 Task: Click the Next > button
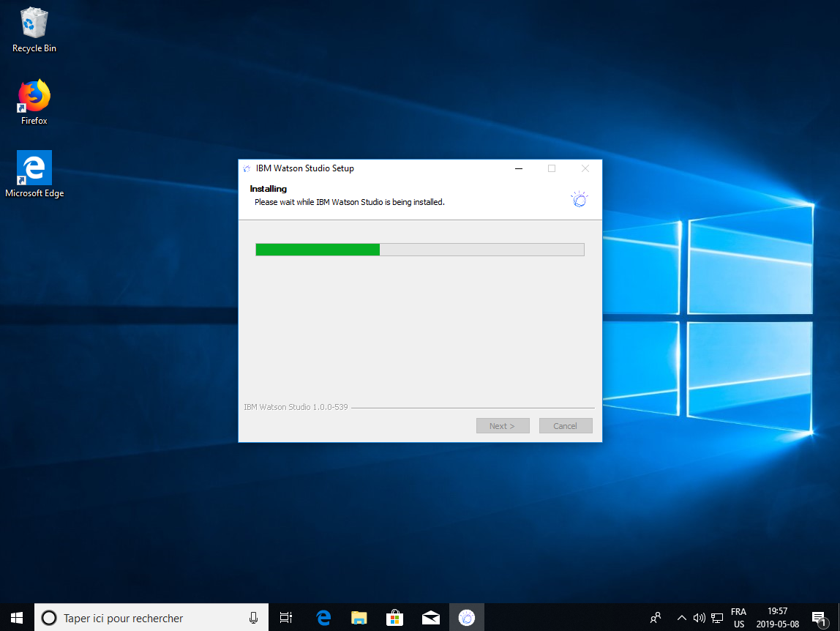(502, 426)
